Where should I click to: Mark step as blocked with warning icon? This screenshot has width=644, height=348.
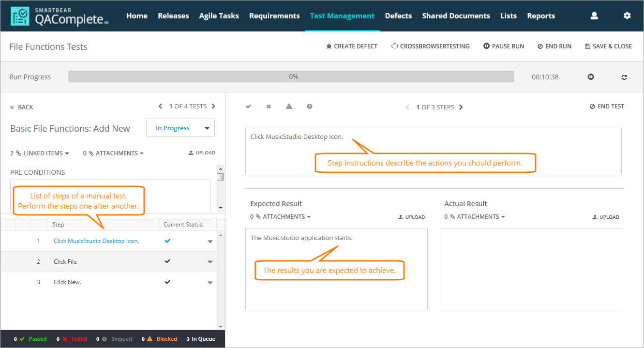click(289, 106)
